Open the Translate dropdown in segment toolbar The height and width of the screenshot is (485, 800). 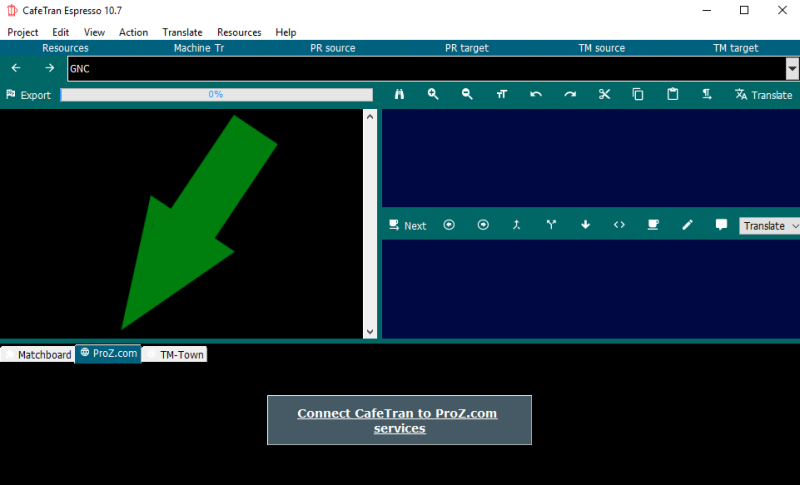(769, 225)
